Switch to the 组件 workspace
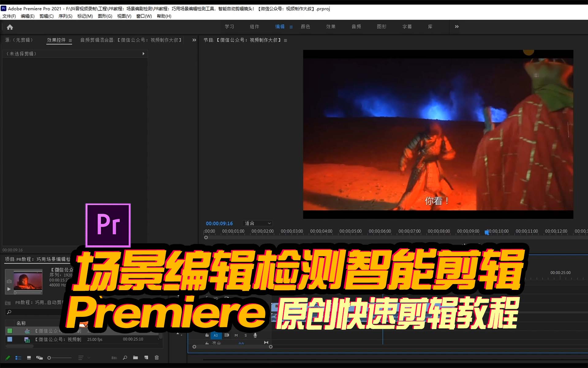 pyautogui.click(x=254, y=27)
